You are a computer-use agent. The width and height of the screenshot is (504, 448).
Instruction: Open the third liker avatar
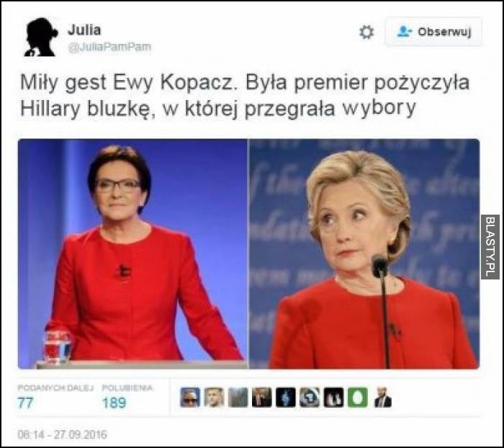tap(238, 397)
